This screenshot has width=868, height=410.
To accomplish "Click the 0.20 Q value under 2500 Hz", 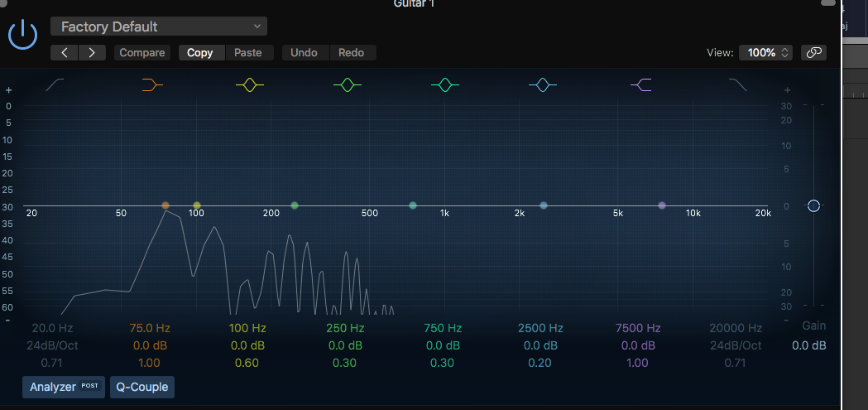I will (x=540, y=364).
